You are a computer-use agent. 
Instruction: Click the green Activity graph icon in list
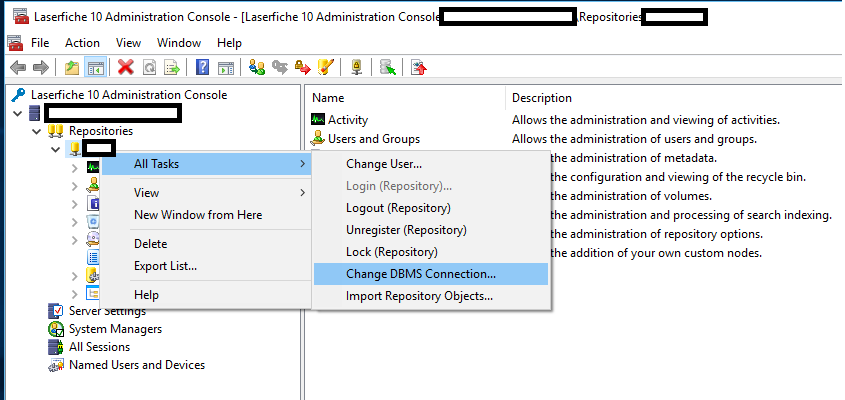[318, 120]
